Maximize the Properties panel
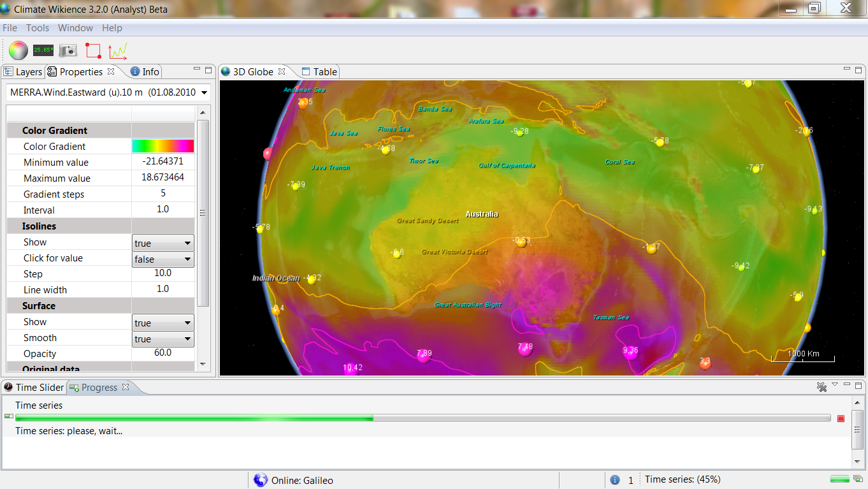 (208, 69)
